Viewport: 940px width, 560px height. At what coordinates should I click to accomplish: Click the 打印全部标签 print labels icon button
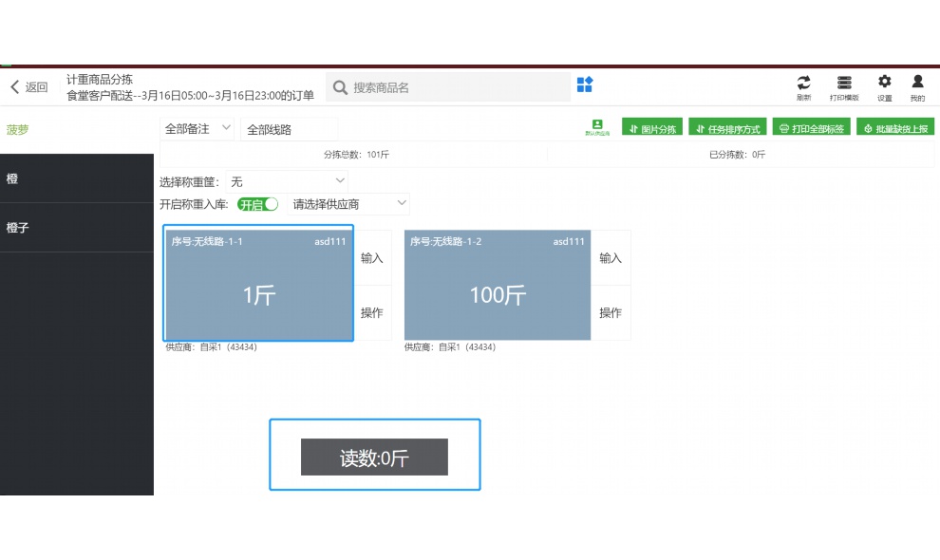(811, 126)
